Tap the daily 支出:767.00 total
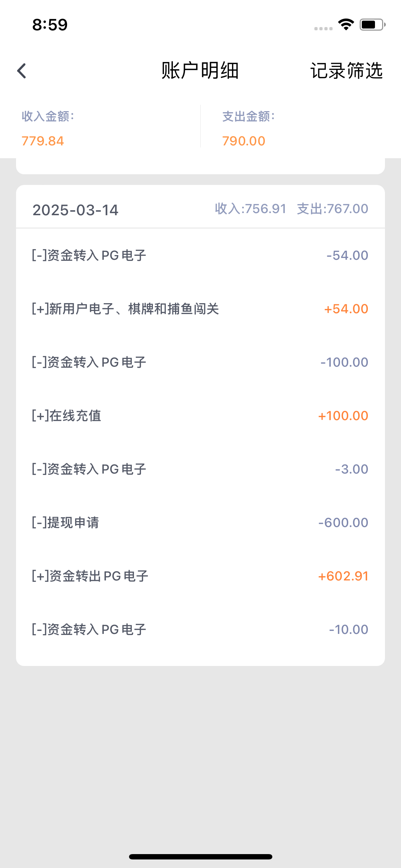The width and height of the screenshot is (401, 868). (332, 209)
